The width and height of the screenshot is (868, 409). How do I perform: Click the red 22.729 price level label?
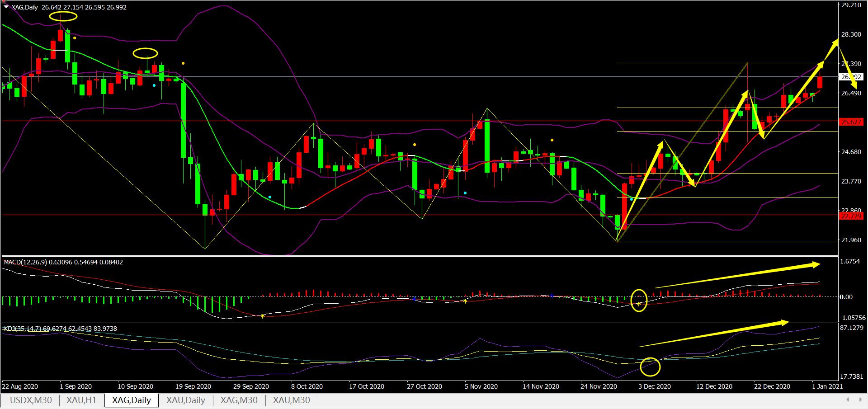pos(850,216)
